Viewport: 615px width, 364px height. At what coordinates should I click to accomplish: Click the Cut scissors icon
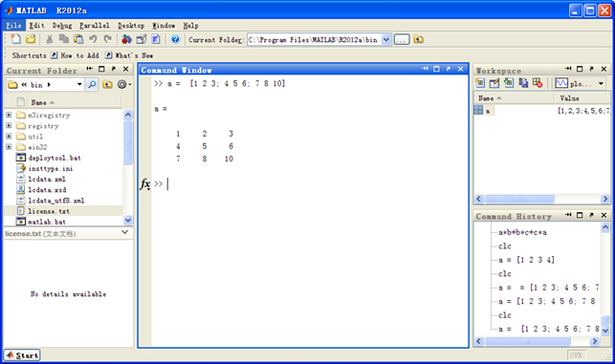[x=50, y=39]
